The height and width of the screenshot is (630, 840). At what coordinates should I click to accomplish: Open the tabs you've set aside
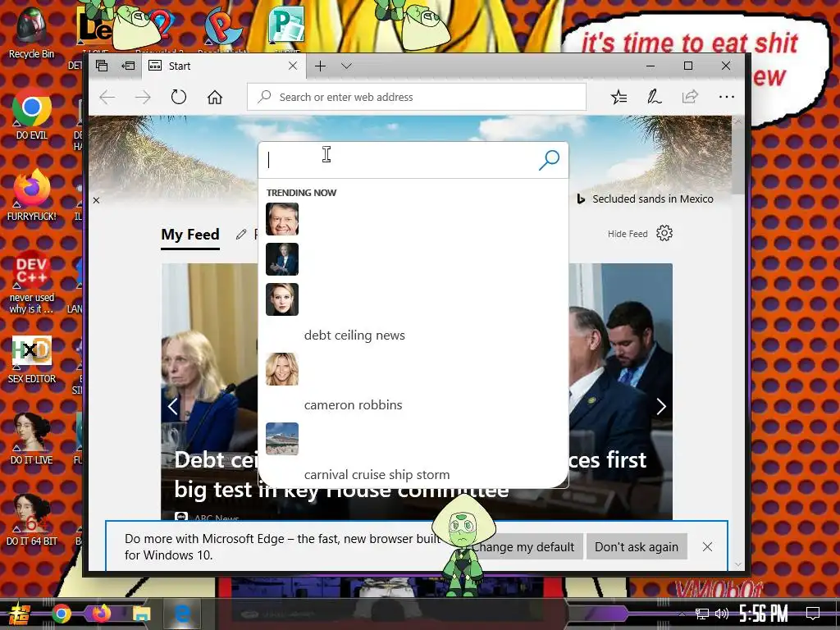pyautogui.click(x=102, y=66)
